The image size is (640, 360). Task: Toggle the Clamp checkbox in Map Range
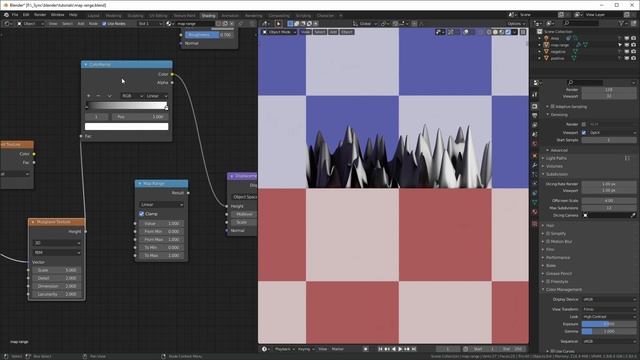pyautogui.click(x=141, y=213)
